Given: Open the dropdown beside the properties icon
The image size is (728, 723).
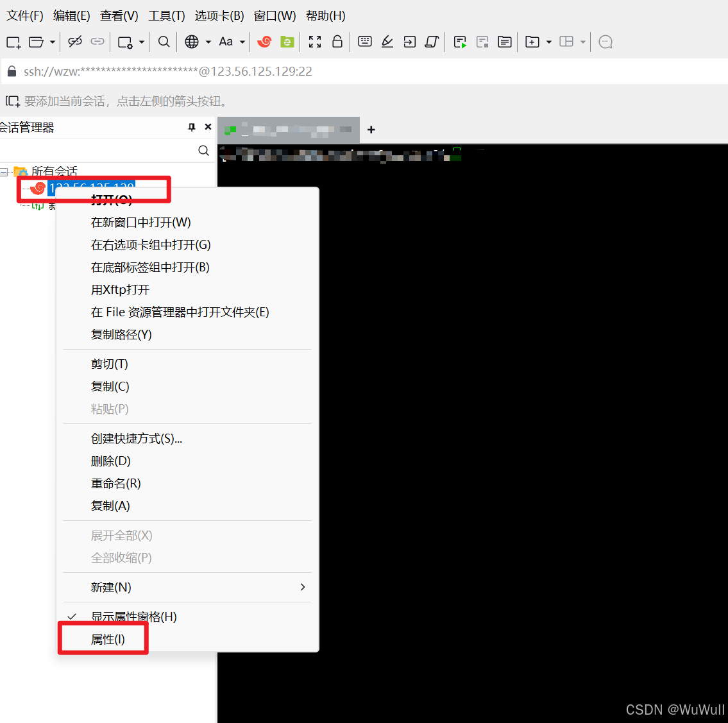Looking at the screenshot, I should click(x=142, y=42).
